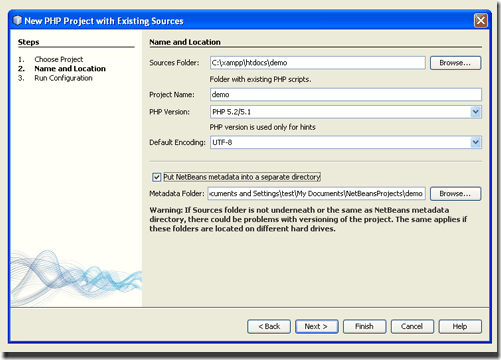Open Help for this wizard
The width and height of the screenshot is (501, 360).
tap(460, 326)
